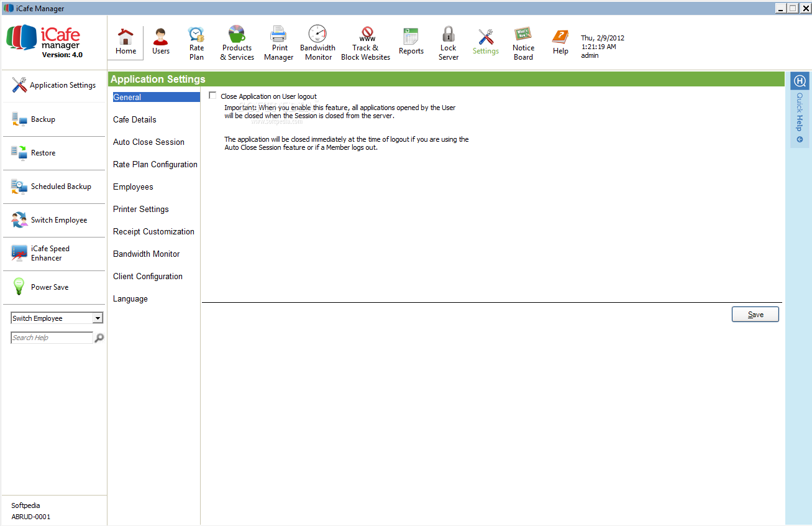Click the ABRUD-0001 status text

[x=31, y=517]
